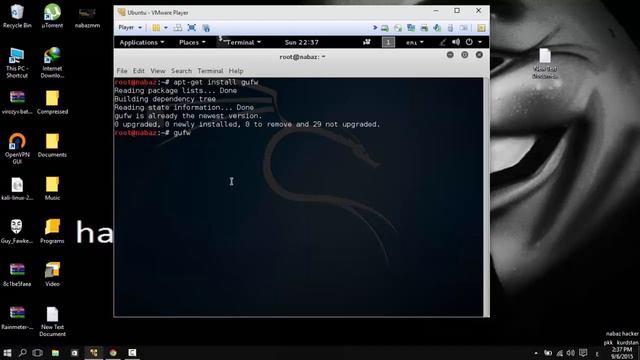
Task: Select the Music folder icon
Action: 52,188
